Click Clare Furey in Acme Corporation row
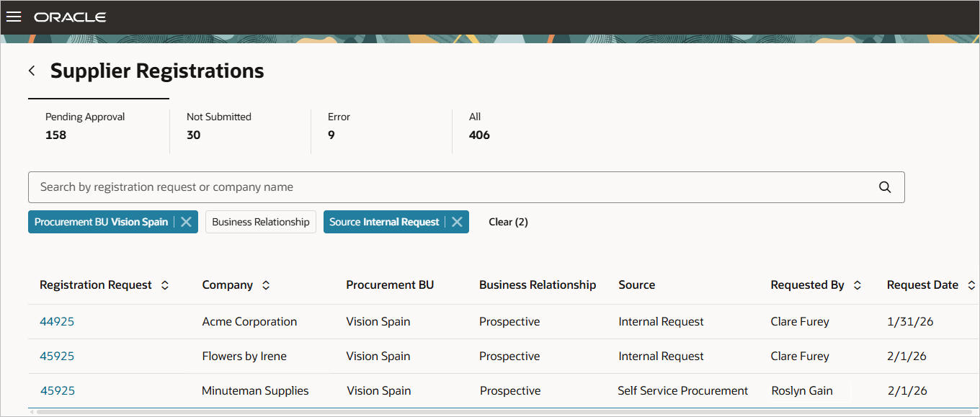Screen dimensions: 980x417 pos(800,322)
